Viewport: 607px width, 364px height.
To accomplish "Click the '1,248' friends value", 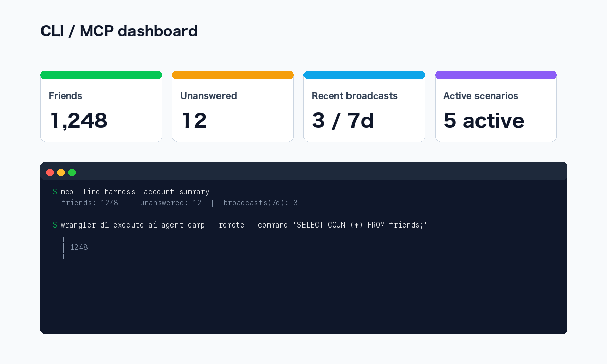I will [x=78, y=121].
